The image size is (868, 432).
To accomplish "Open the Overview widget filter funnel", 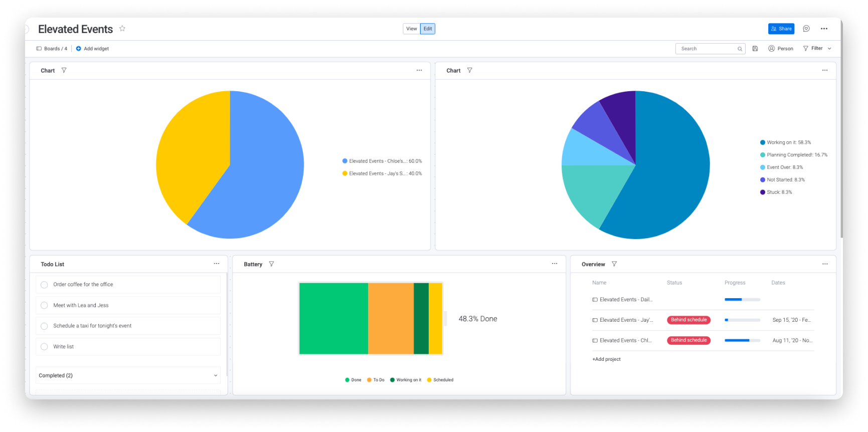I will 614,264.
